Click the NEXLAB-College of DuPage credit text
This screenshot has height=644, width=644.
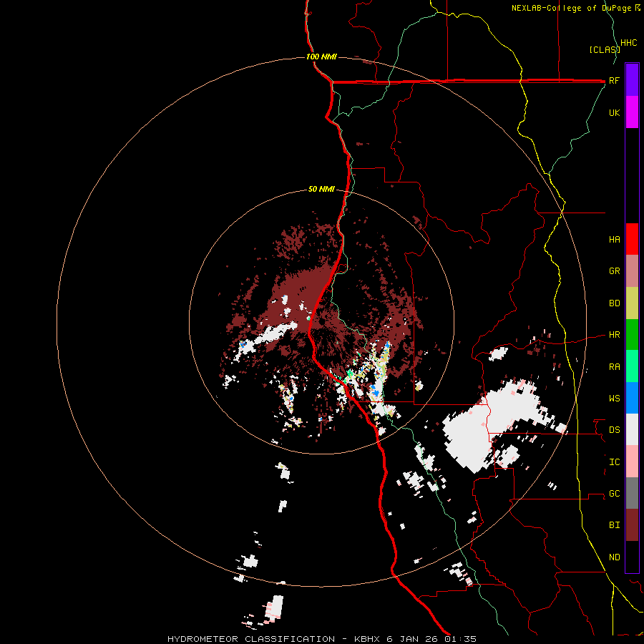pyautogui.click(x=572, y=8)
